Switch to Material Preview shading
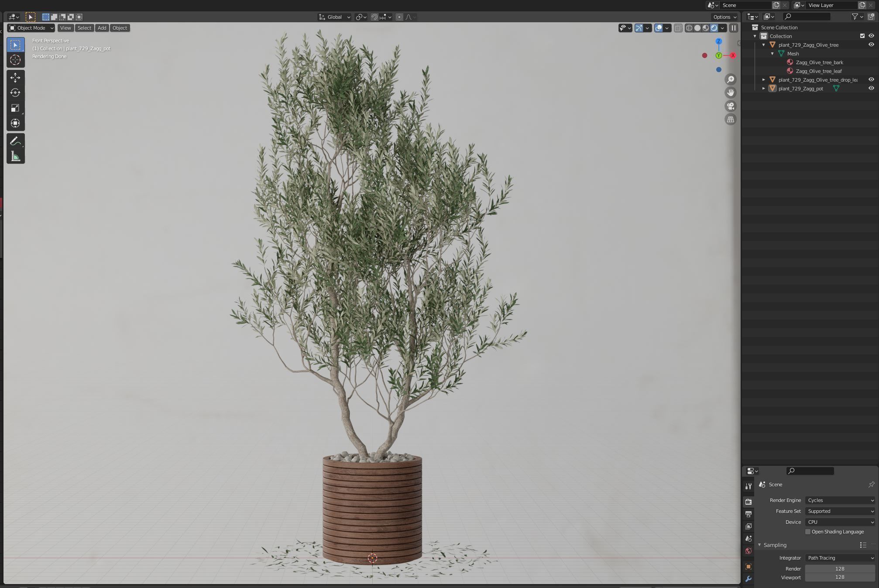The image size is (879, 588). (x=706, y=28)
